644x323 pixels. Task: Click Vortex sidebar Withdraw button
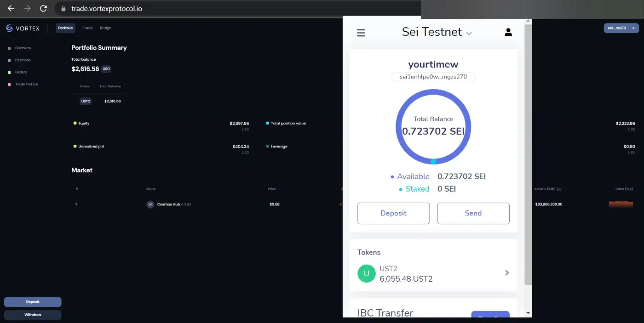pyautogui.click(x=33, y=315)
